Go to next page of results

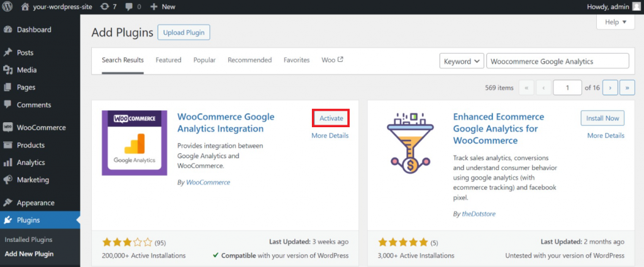click(610, 88)
